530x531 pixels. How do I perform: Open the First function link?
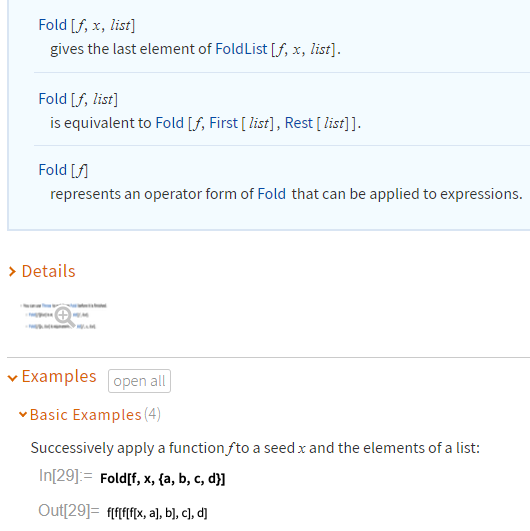click(x=224, y=123)
